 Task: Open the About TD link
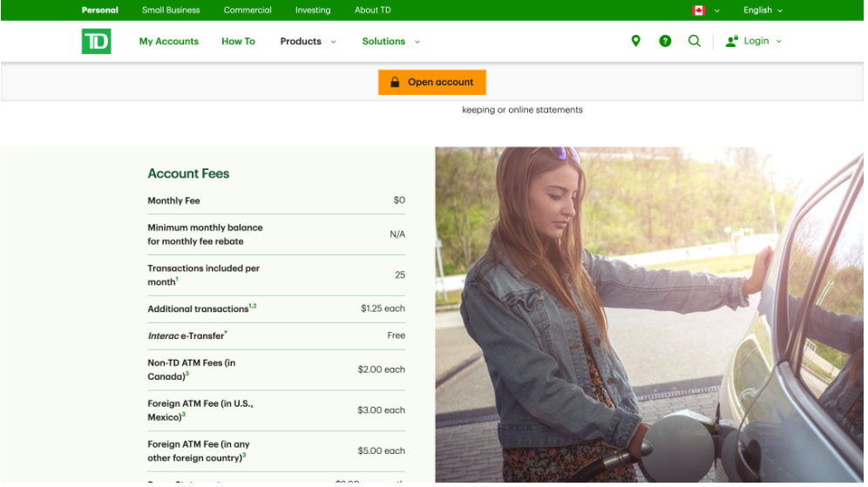tap(372, 10)
